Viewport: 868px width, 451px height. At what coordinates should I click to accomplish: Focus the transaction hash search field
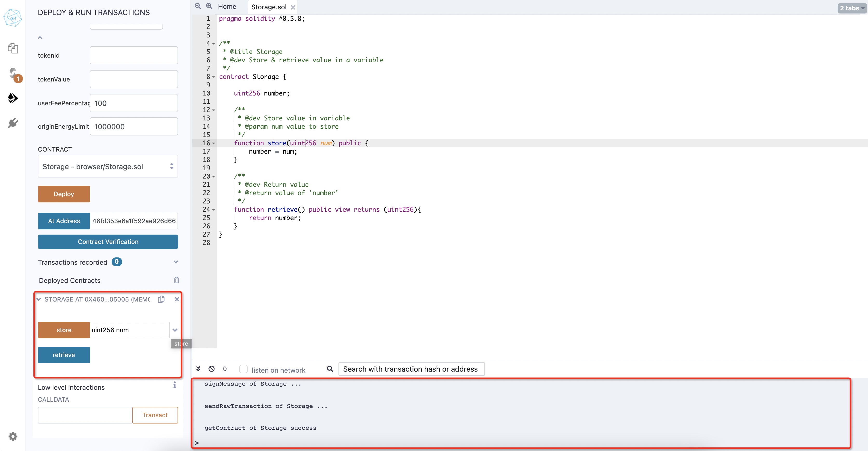click(411, 369)
